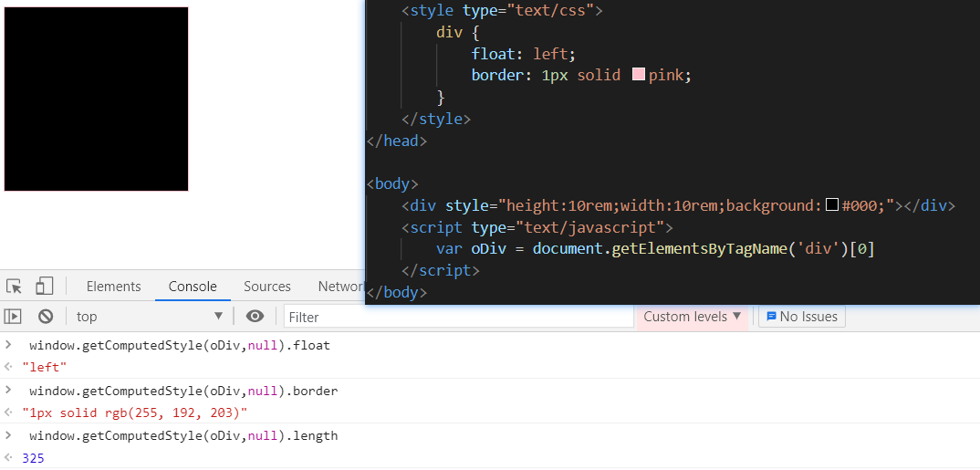Click the black div square on page

96,99
